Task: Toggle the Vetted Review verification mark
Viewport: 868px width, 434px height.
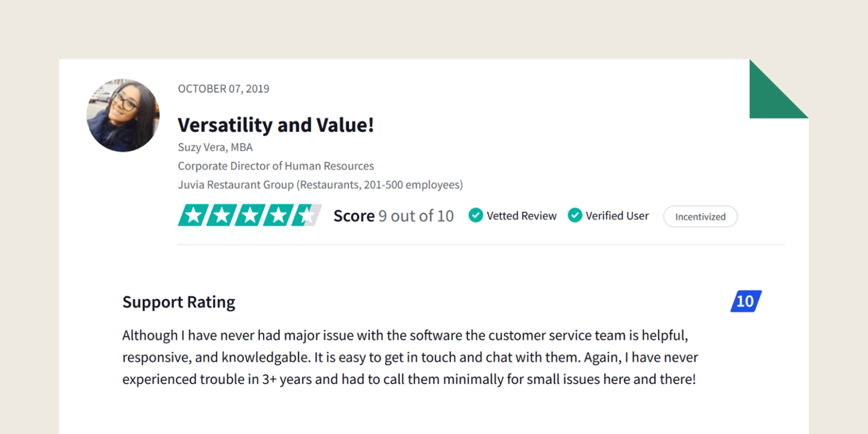Action: pyautogui.click(x=476, y=215)
